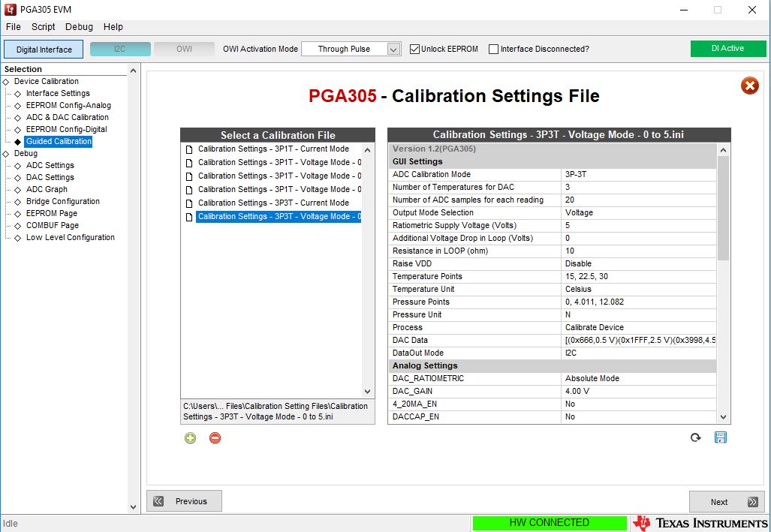The image size is (771, 532).
Task: Select EEPROM Config-Digital tree item
Action: 66,129
